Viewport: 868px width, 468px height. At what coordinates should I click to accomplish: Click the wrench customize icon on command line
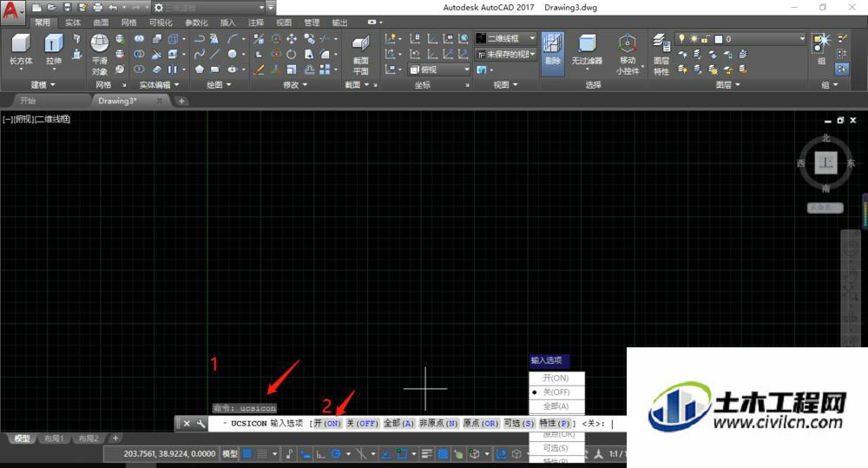click(201, 423)
